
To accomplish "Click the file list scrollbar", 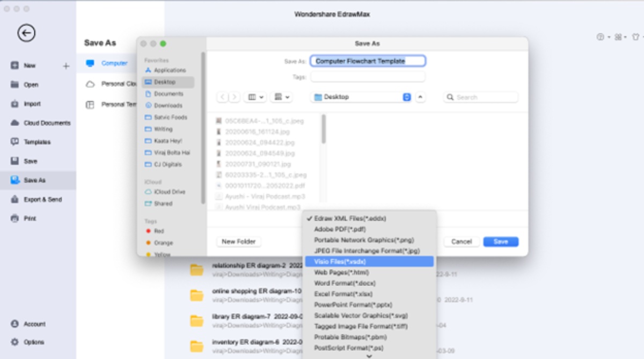I will [324, 129].
